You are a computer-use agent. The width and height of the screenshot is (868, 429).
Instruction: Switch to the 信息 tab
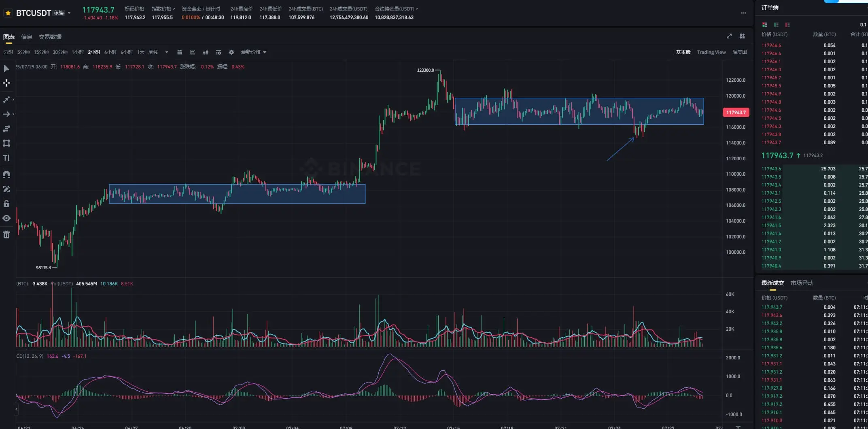(26, 37)
